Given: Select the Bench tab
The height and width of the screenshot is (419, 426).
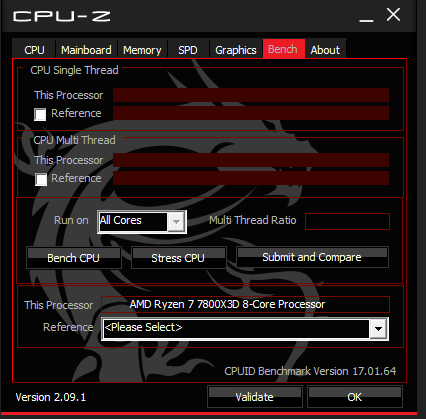Looking at the screenshot, I should 283,49.
